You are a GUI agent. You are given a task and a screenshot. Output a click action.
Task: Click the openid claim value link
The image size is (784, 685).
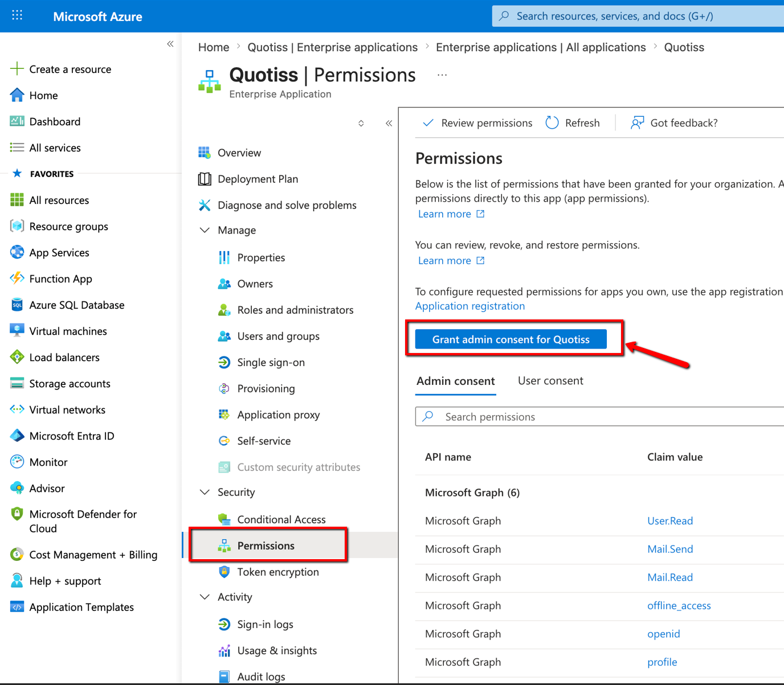click(x=664, y=634)
